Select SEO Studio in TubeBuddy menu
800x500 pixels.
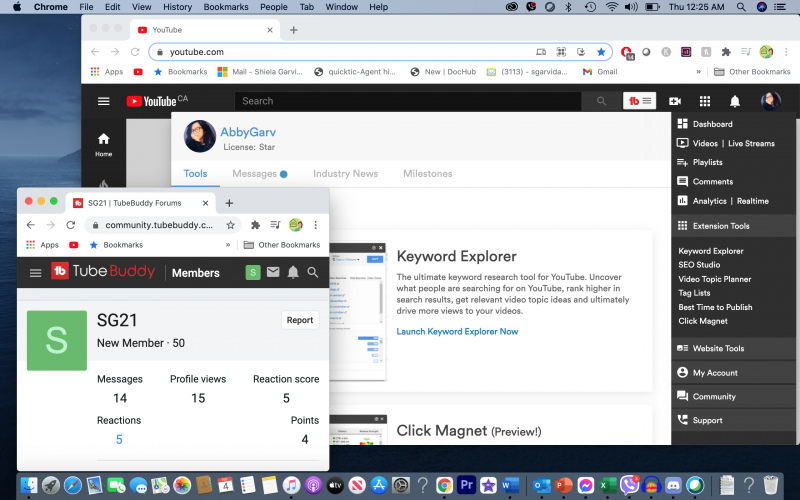[x=701, y=265]
